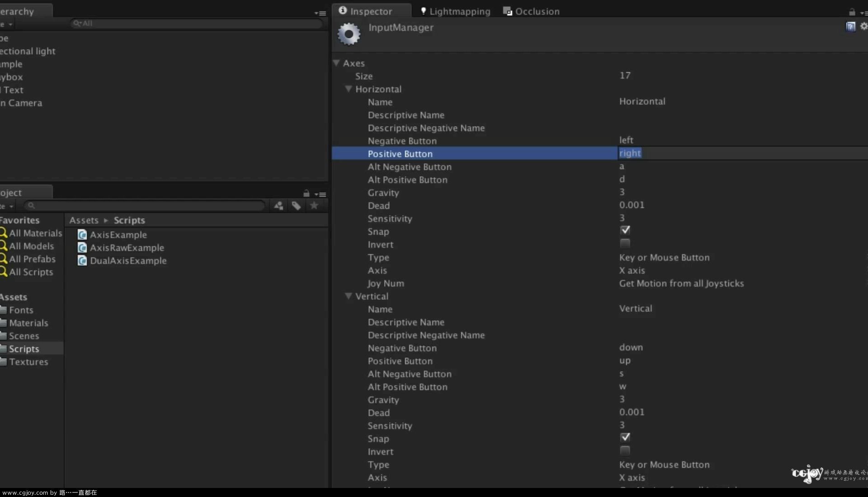Switch to Lightmapping tab

tap(454, 11)
